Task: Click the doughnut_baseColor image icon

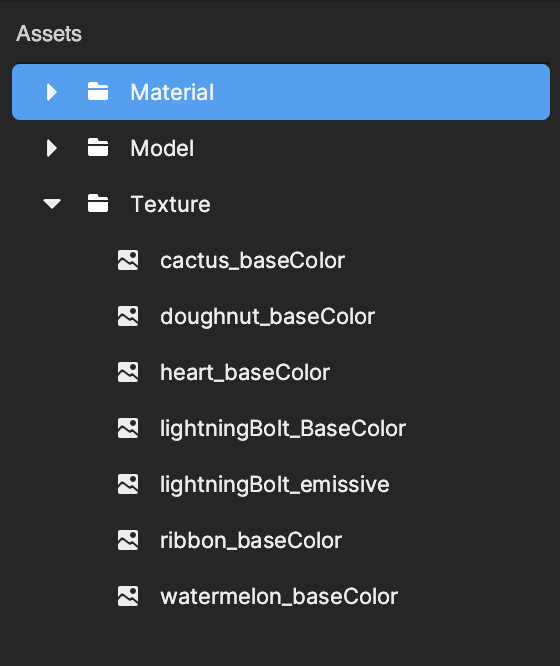Action: click(128, 316)
